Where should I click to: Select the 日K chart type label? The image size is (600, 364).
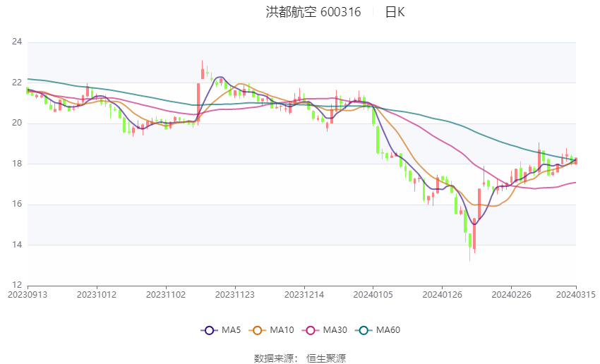click(x=395, y=12)
